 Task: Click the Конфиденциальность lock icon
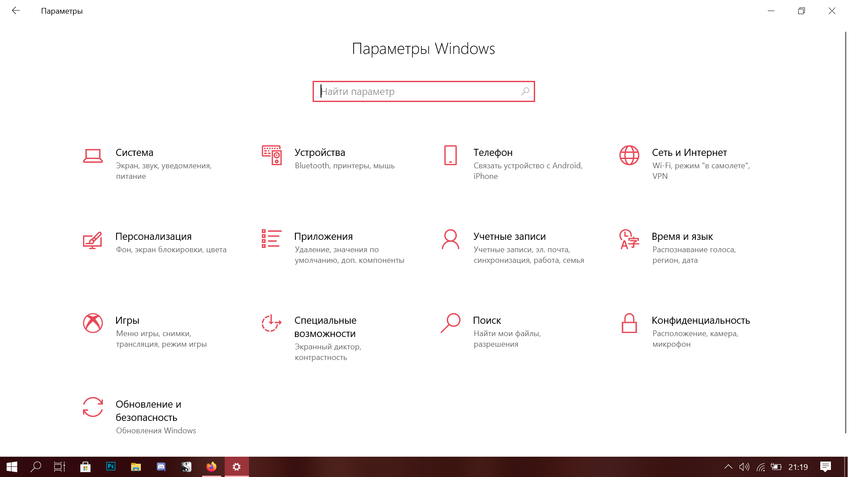click(x=629, y=323)
